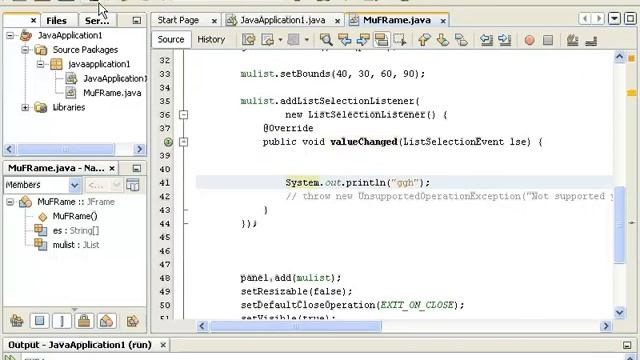640x360 pixels.
Task: Click the Shift Line Right icon
Action: [x=505, y=40]
